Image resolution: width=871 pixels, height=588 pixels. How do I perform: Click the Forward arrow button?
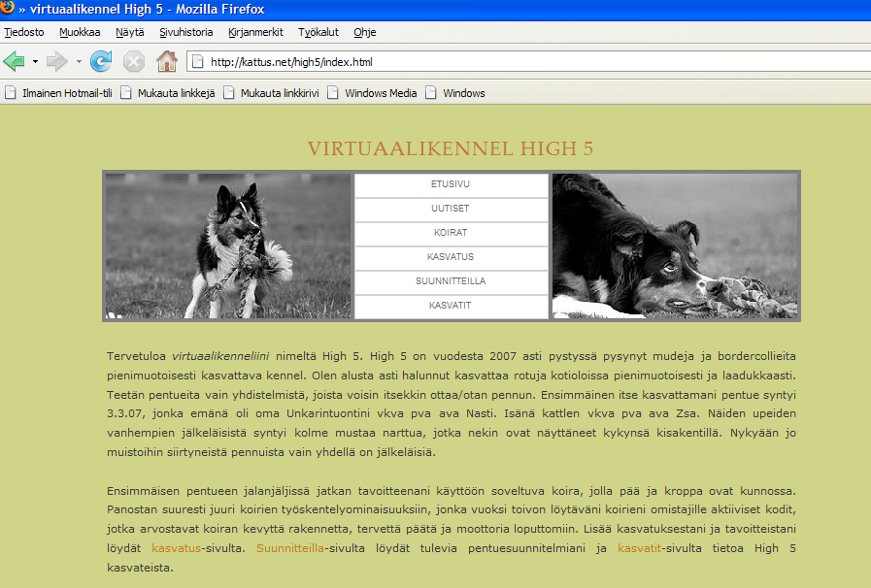coord(56,62)
